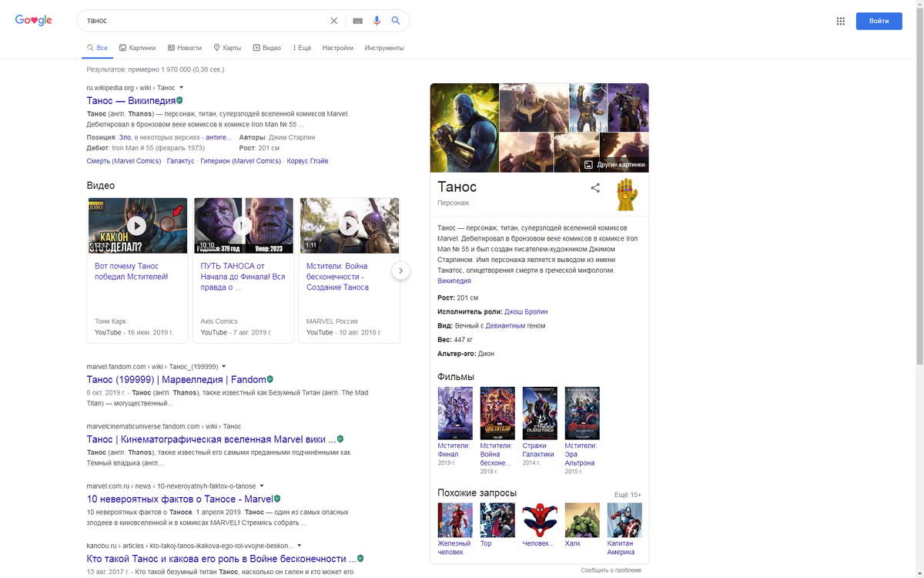Open Википедия link in panel description

click(454, 281)
